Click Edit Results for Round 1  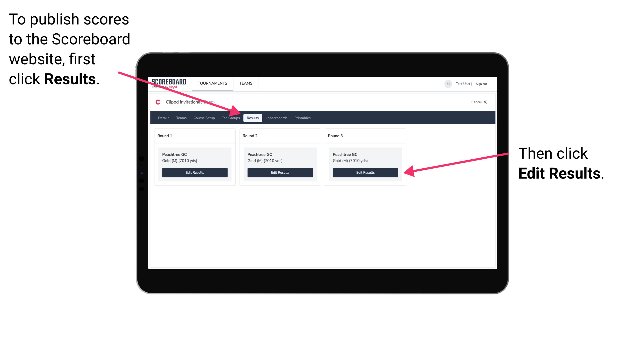[x=195, y=173]
